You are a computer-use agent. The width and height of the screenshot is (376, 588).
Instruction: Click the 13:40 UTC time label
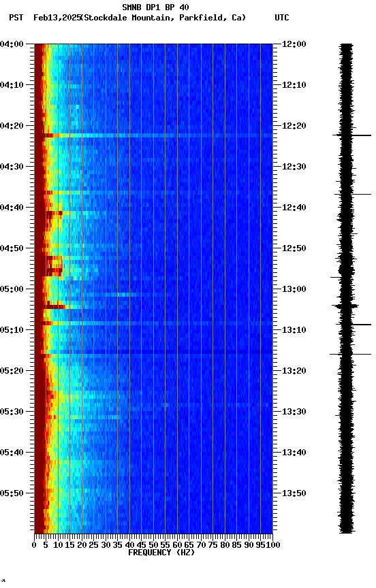pos(294,453)
